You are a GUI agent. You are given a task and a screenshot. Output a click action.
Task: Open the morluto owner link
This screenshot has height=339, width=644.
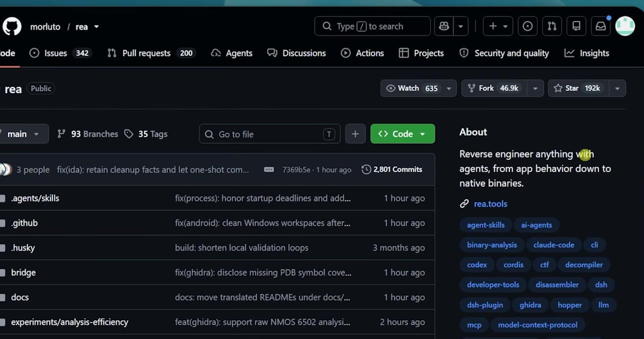(x=45, y=27)
